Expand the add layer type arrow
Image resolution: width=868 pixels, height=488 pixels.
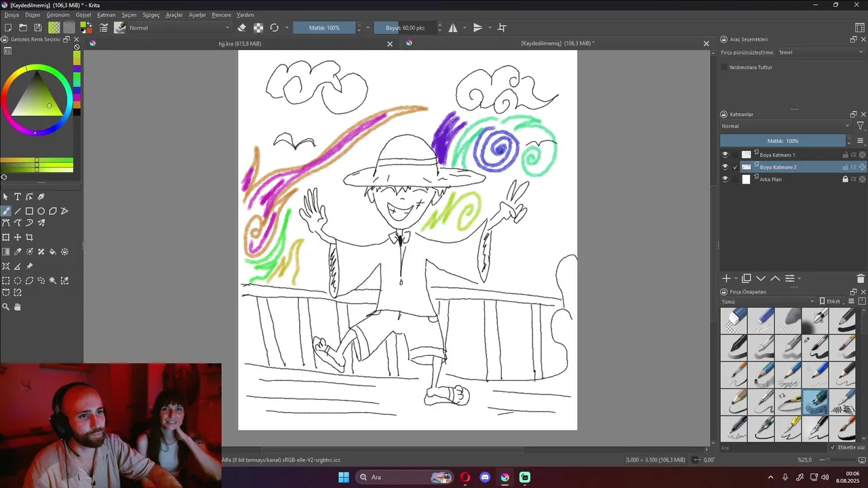(x=736, y=279)
